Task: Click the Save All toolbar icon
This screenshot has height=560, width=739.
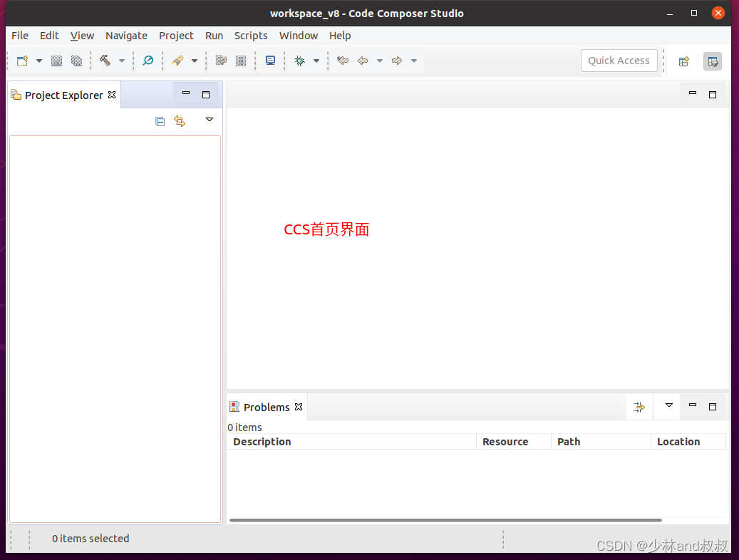Action: pyautogui.click(x=76, y=61)
